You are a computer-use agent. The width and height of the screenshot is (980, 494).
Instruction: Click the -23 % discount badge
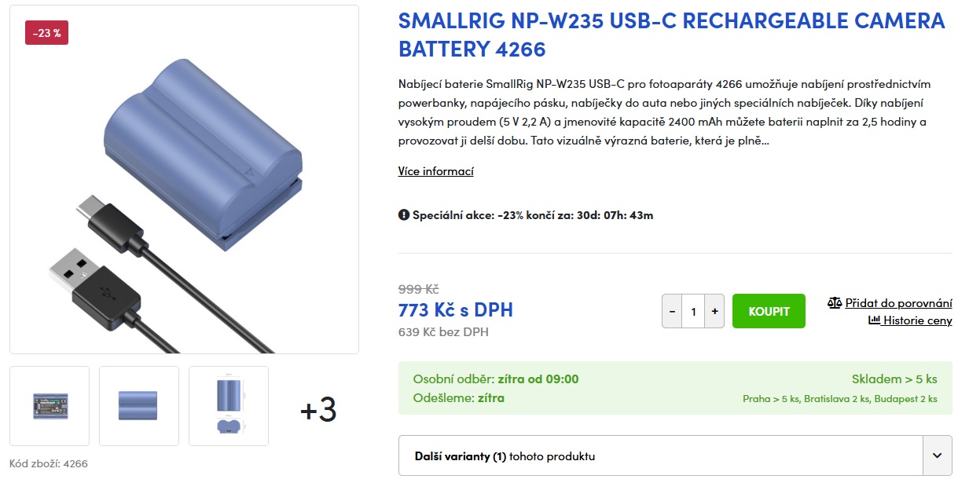46,33
